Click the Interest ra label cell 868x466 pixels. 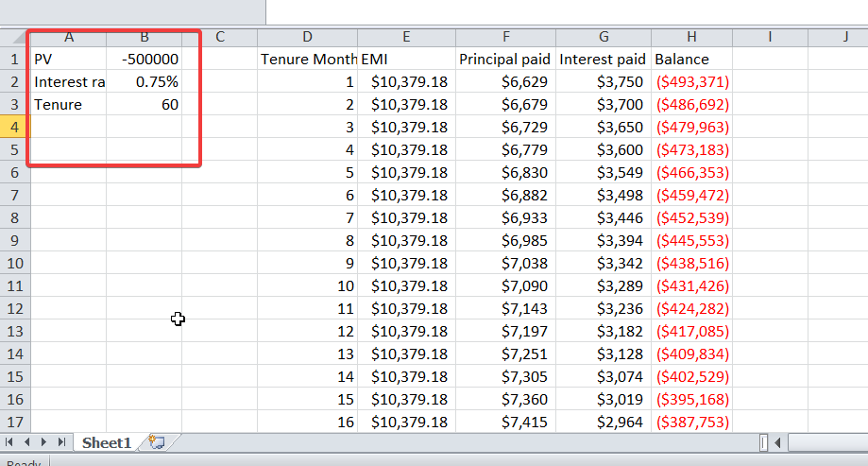69,81
